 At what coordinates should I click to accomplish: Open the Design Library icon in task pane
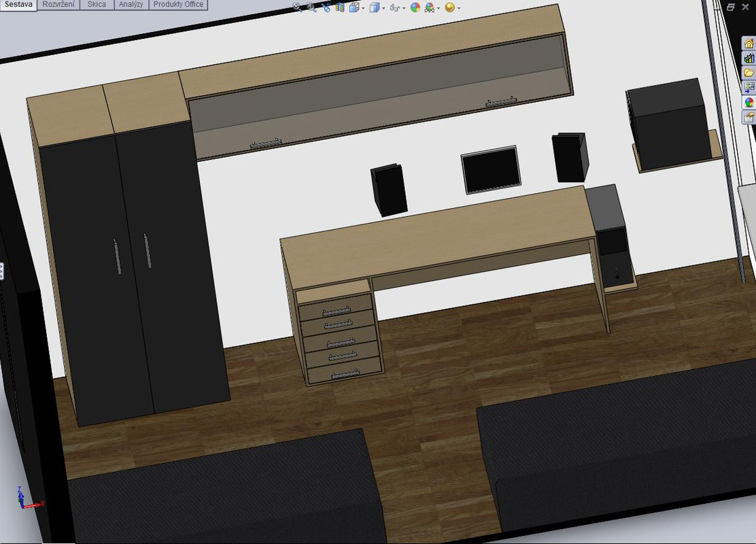(x=749, y=58)
